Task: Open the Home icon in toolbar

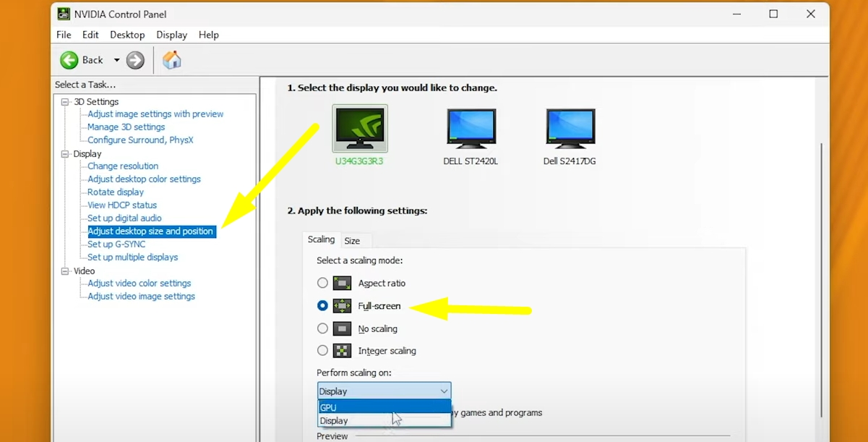Action: click(172, 59)
